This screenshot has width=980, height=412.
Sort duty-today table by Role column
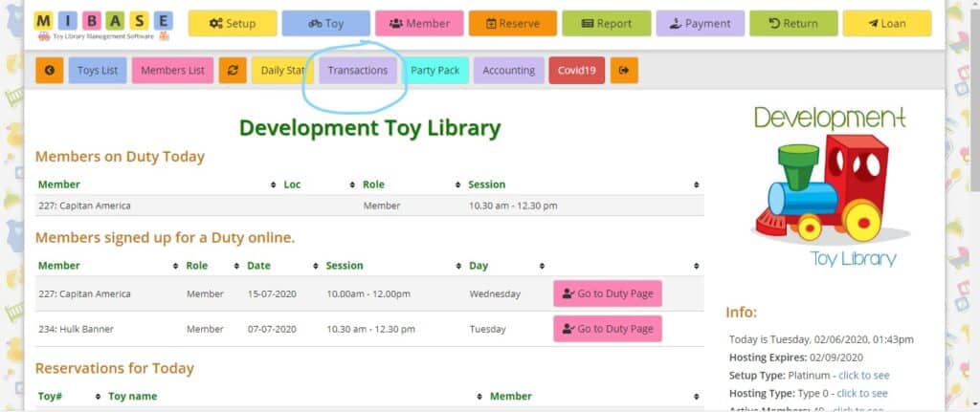[412, 184]
